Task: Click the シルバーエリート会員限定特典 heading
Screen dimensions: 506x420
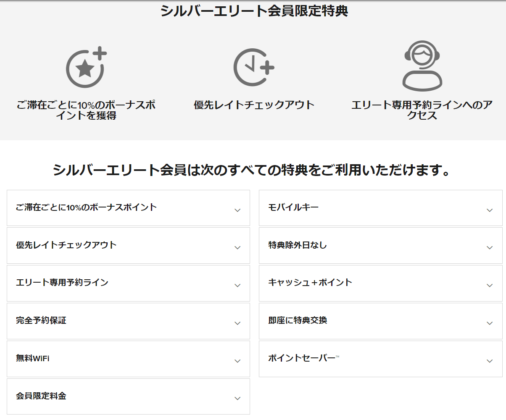Action: pyautogui.click(x=254, y=11)
